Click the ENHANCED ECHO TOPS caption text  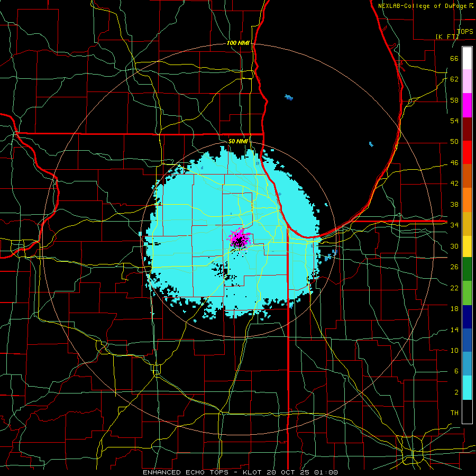[186, 472]
